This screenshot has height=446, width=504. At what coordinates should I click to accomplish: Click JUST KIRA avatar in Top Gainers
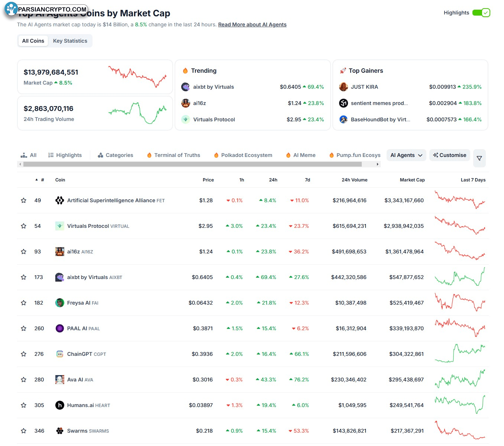tap(344, 87)
